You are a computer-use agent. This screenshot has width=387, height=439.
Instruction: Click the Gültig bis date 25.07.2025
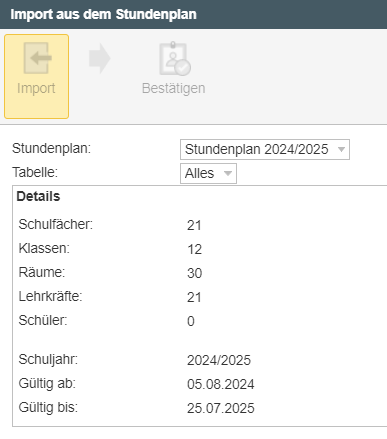pyautogui.click(x=220, y=408)
